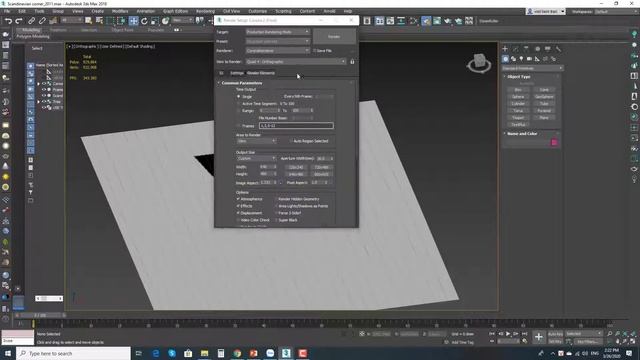Image resolution: width=640 pixels, height=360 pixels.
Task: Select the Range time output radio
Action: click(x=239, y=111)
